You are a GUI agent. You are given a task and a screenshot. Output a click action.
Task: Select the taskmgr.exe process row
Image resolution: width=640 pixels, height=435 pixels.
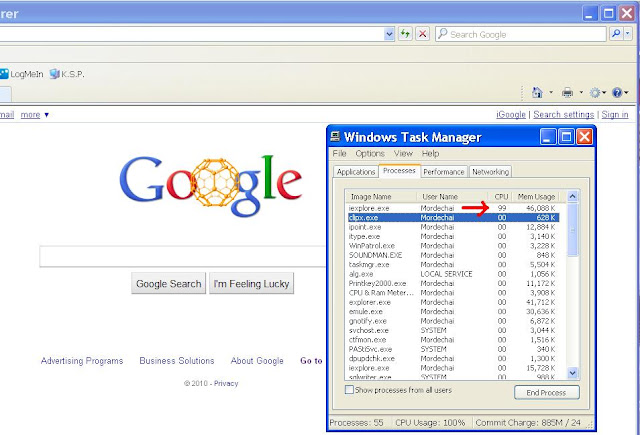pos(453,264)
